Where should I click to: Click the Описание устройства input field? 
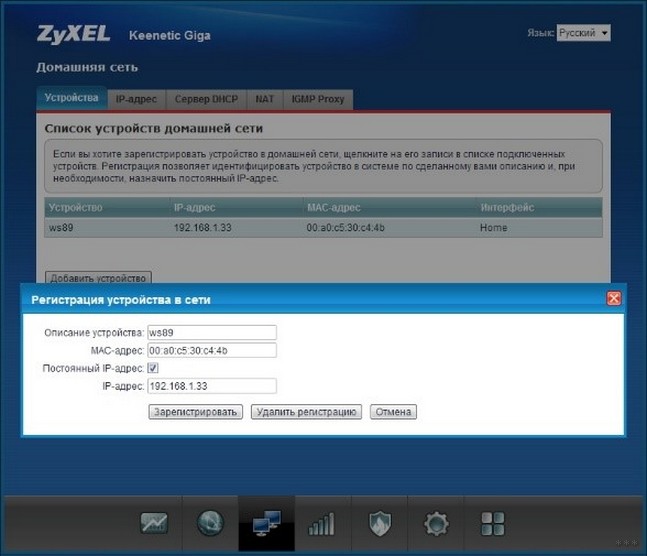[x=210, y=332]
